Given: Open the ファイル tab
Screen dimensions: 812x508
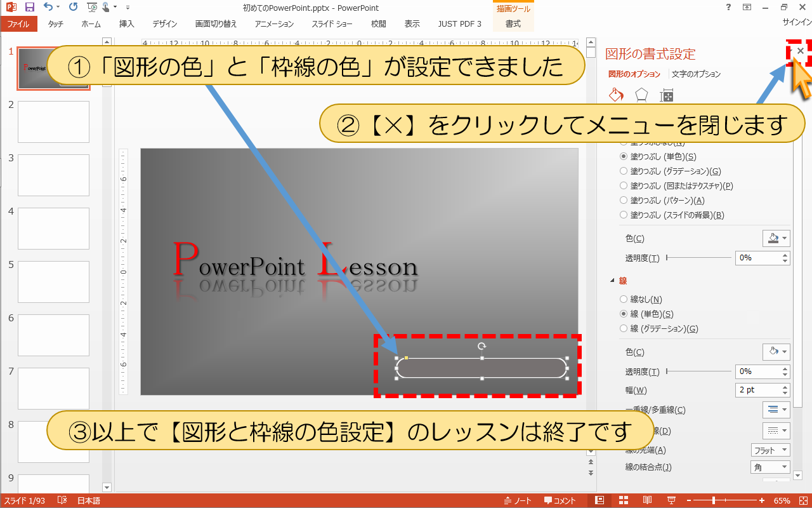Looking at the screenshot, I should point(18,24).
